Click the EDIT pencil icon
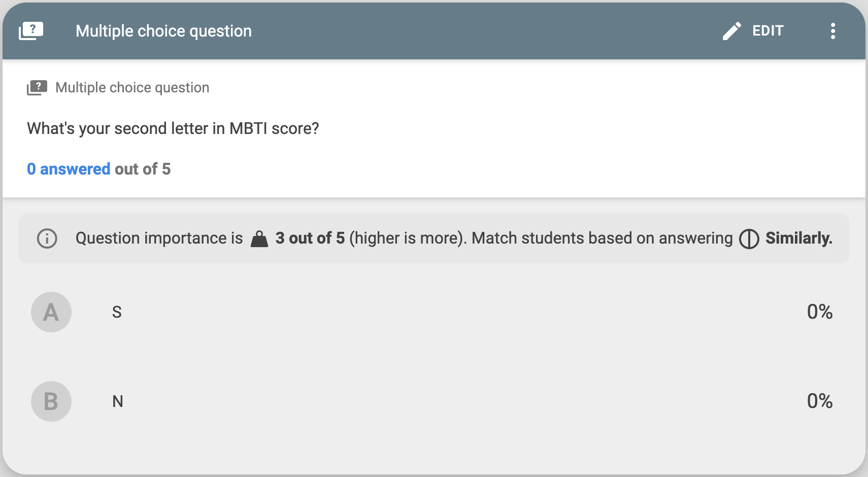868x477 pixels. [x=731, y=31]
